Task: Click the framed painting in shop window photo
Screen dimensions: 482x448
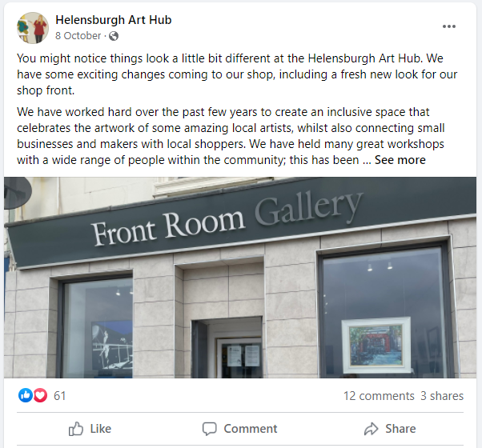Action: [x=376, y=345]
